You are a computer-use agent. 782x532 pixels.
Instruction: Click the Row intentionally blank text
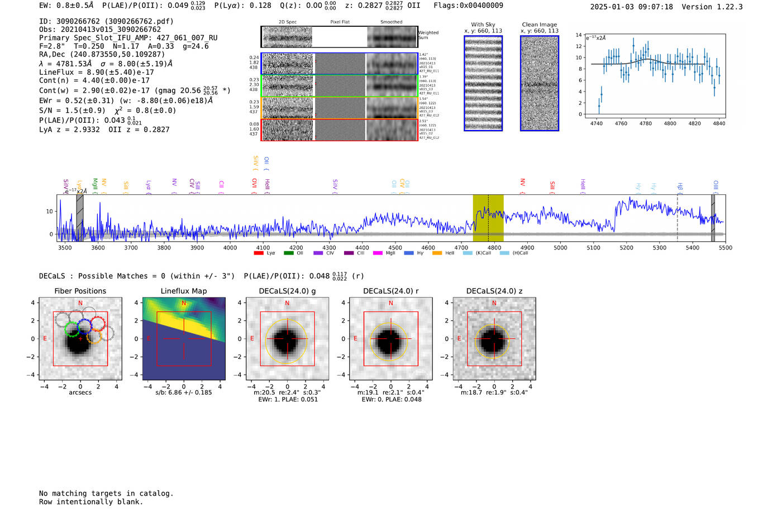tap(91, 502)
